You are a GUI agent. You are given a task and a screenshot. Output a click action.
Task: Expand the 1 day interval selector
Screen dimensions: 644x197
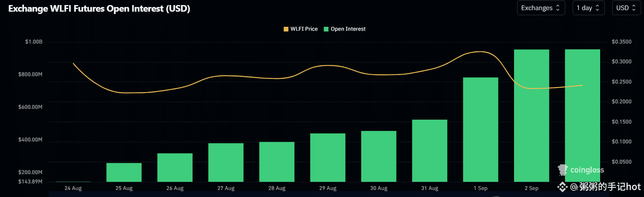click(x=589, y=8)
